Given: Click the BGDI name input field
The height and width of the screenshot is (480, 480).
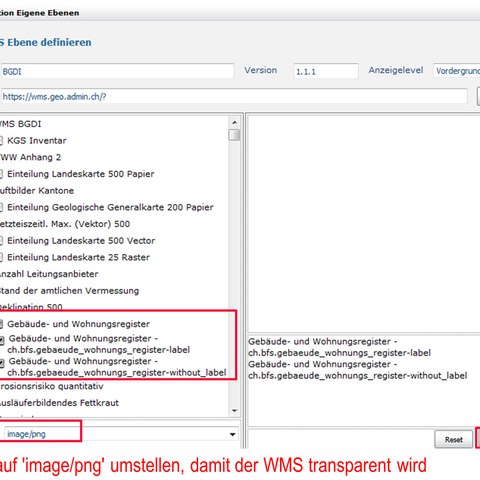Looking at the screenshot, I should click(x=117, y=71).
